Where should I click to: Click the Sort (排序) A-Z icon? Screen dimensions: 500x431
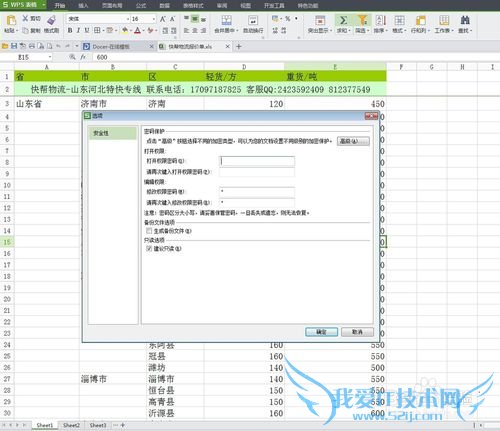click(x=380, y=20)
